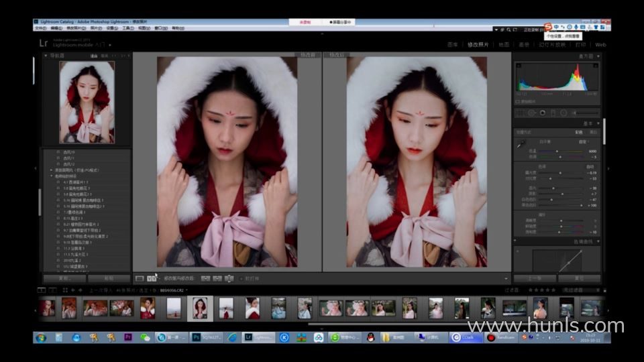Collapse the 直方图 histogram panel
Screen dimensions: 644x362
598,56
